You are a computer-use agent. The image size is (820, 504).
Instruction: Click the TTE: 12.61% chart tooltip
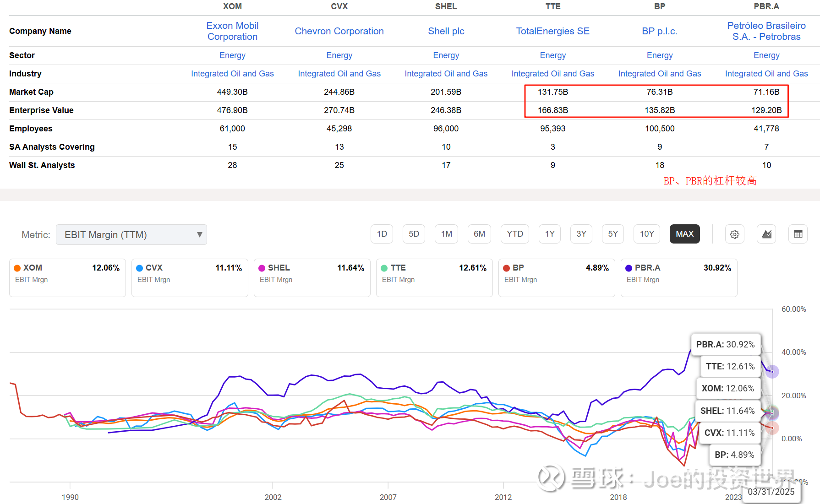click(730, 366)
